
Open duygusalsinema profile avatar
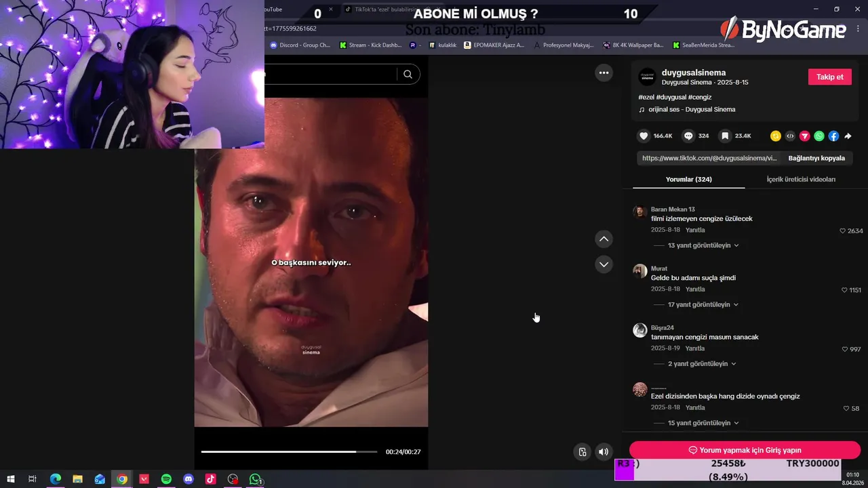click(648, 77)
